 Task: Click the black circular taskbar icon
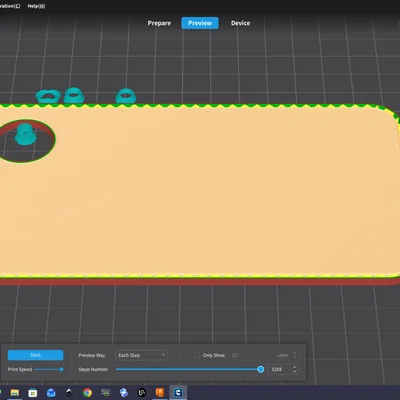(142, 393)
